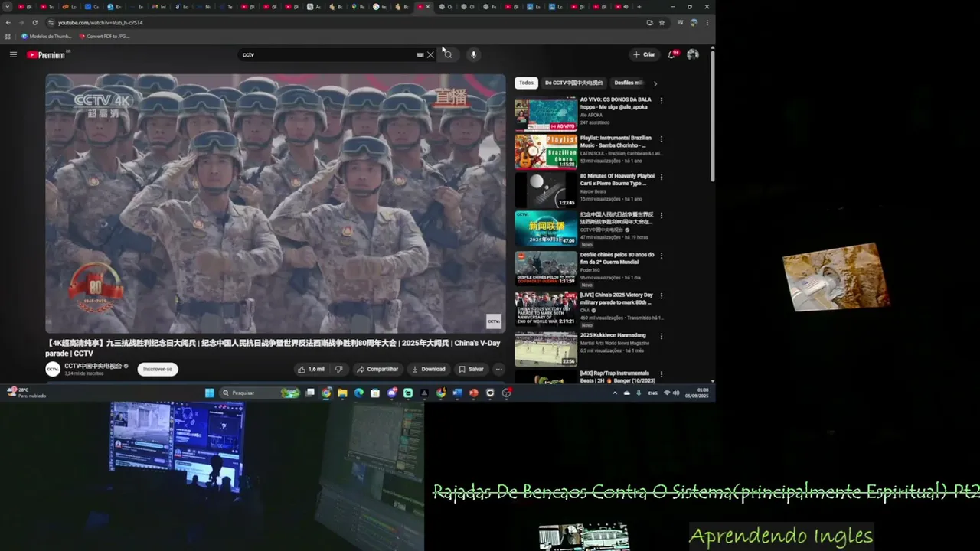Open the China's 2025 Victory Day CNA thumbnail
The height and width of the screenshot is (551, 980).
click(x=546, y=308)
